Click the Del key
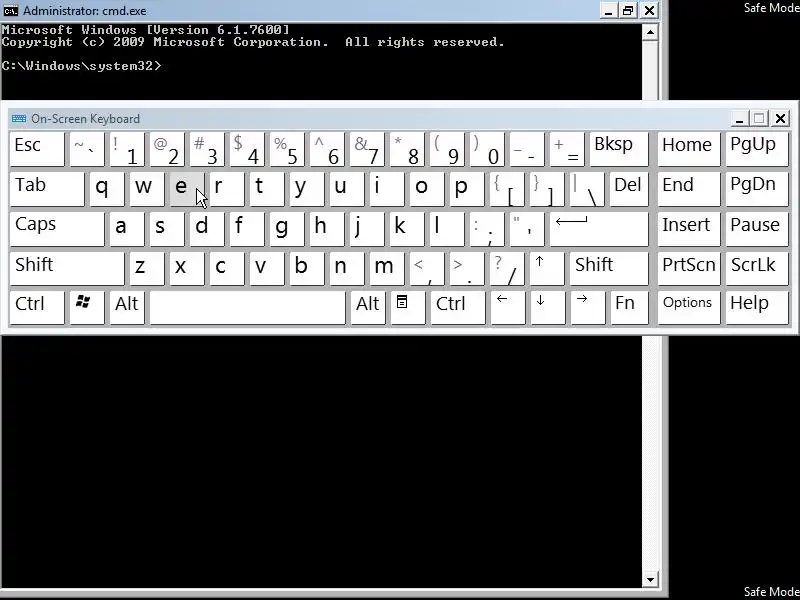Screen dimensions: 800x600 (630, 189)
